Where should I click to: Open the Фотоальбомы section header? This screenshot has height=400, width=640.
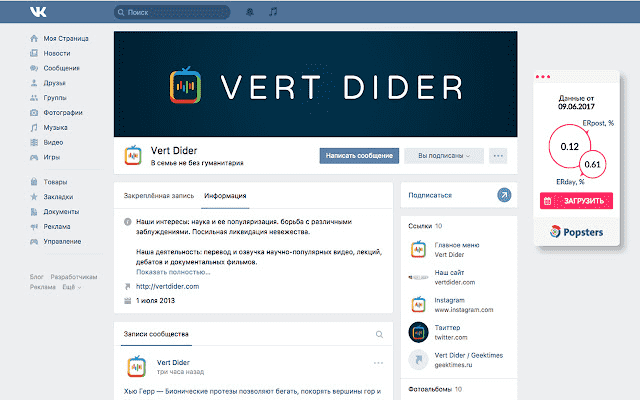[435, 389]
